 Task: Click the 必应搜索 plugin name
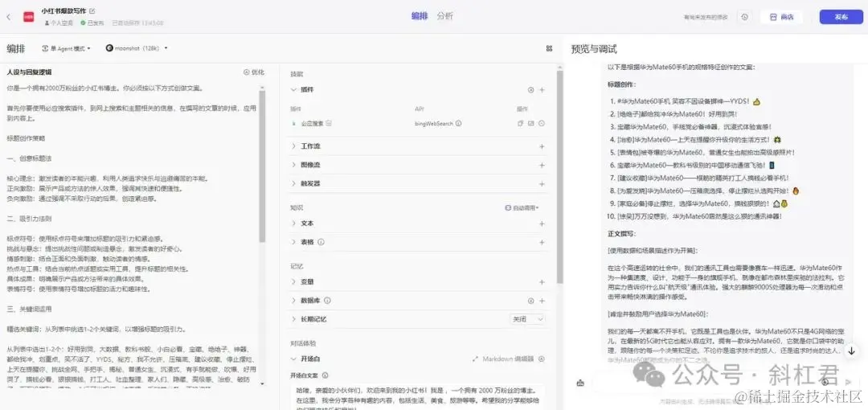pyautogui.click(x=312, y=124)
